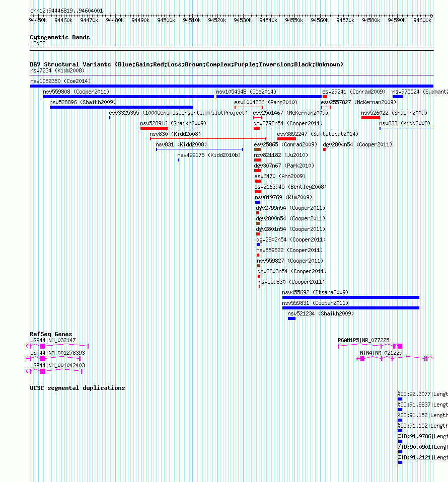Click the nsv1052350 (Coe2014) blue gain bar
Viewport: 448px width, 482px height.
[232, 86]
